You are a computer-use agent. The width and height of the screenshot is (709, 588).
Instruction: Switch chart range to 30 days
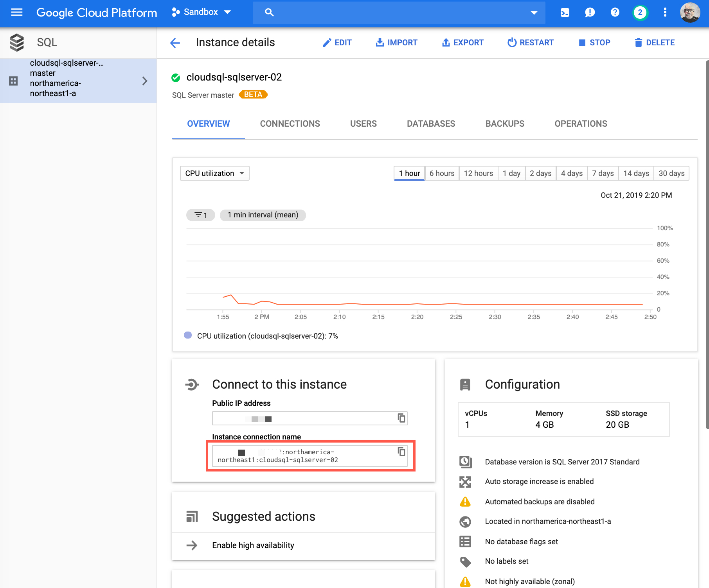tap(671, 173)
